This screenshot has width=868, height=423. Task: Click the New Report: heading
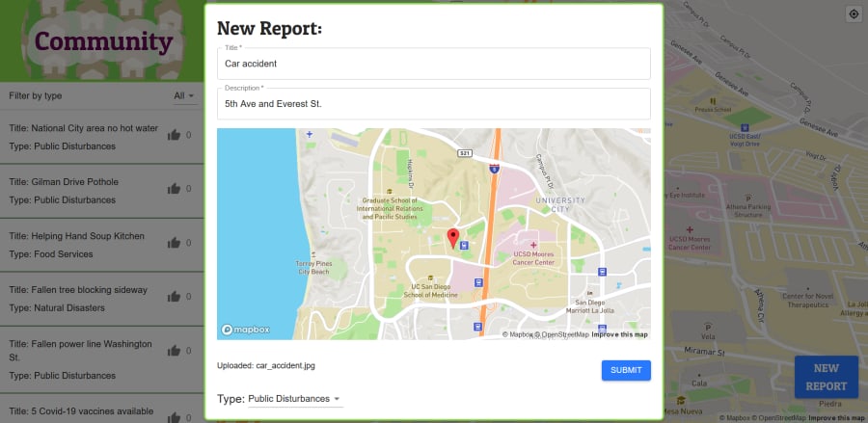coord(270,28)
